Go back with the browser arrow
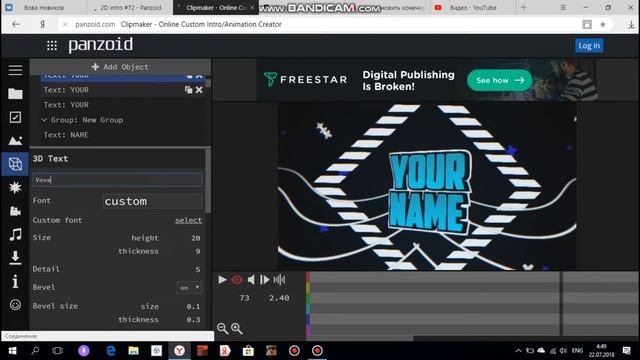The image size is (640, 360). point(16,24)
